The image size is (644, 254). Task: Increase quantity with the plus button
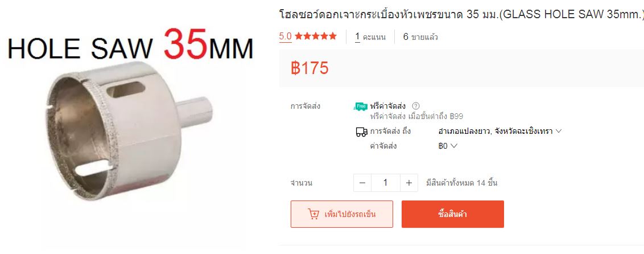pos(408,183)
